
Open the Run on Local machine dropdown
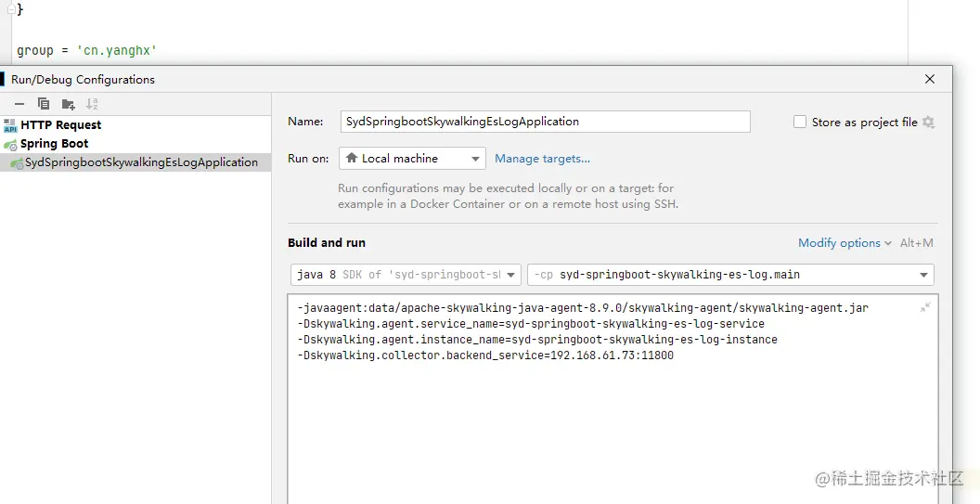412,159
